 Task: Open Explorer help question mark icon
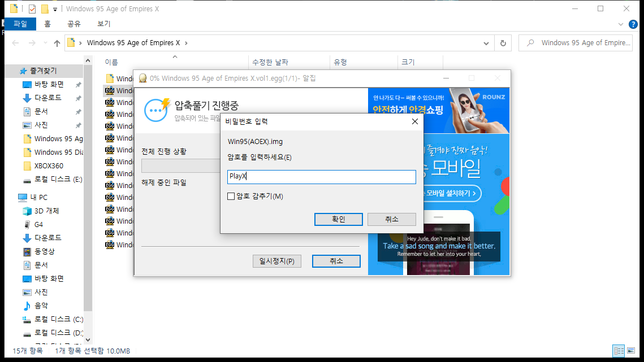pyautogui.click(x=633, y=24)
